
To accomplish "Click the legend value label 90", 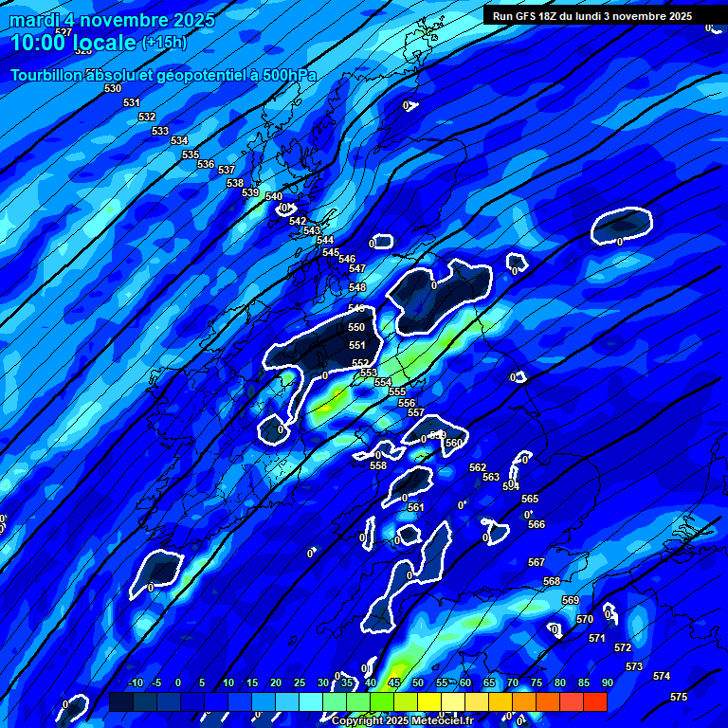I will click(x=607, y=683).
